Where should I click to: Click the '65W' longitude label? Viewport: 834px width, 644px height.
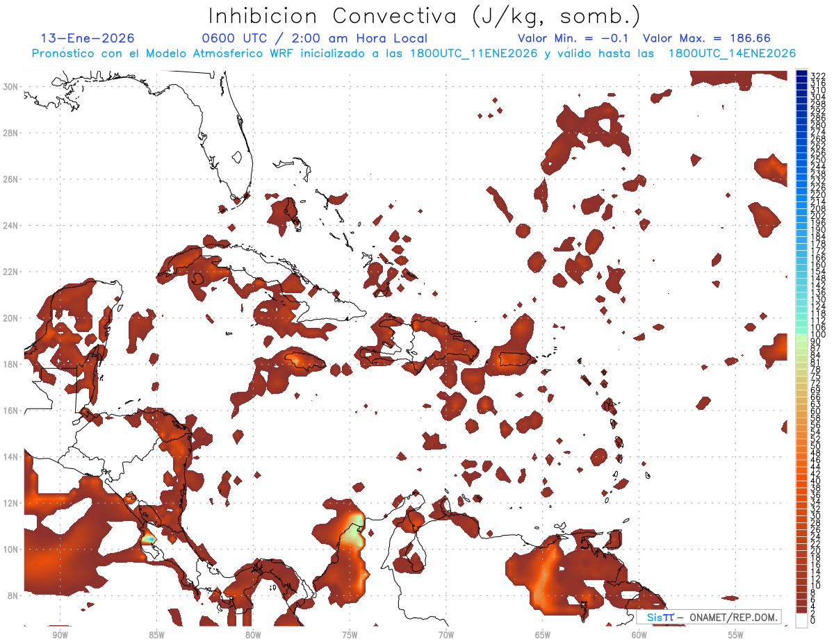543,635
